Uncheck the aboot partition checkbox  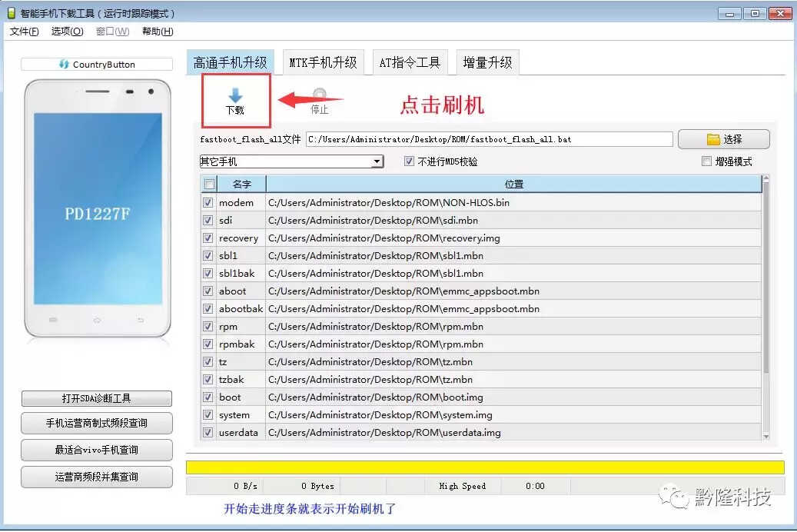coord(208,291)
